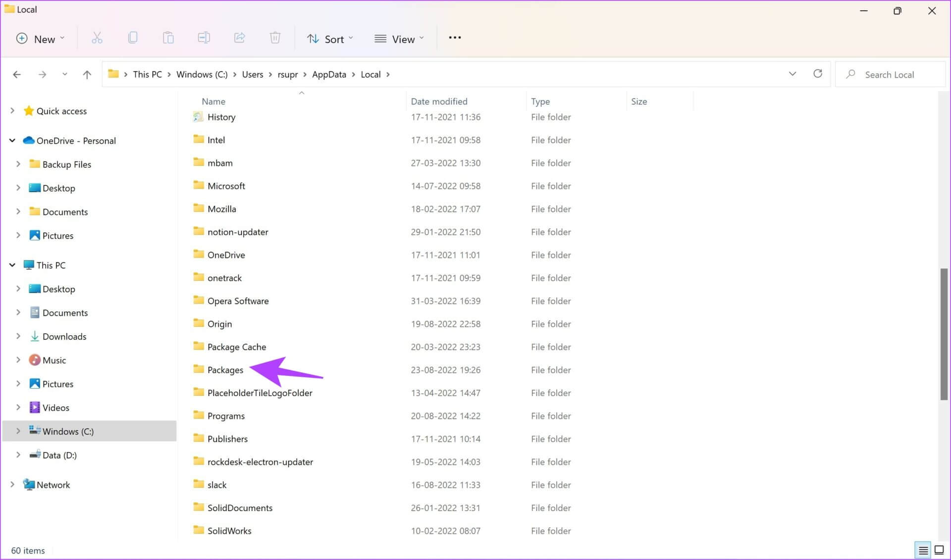Select Windows (C:) in sidebar
This screenshot has width=951, height=560.
click(x=89, y=431)
